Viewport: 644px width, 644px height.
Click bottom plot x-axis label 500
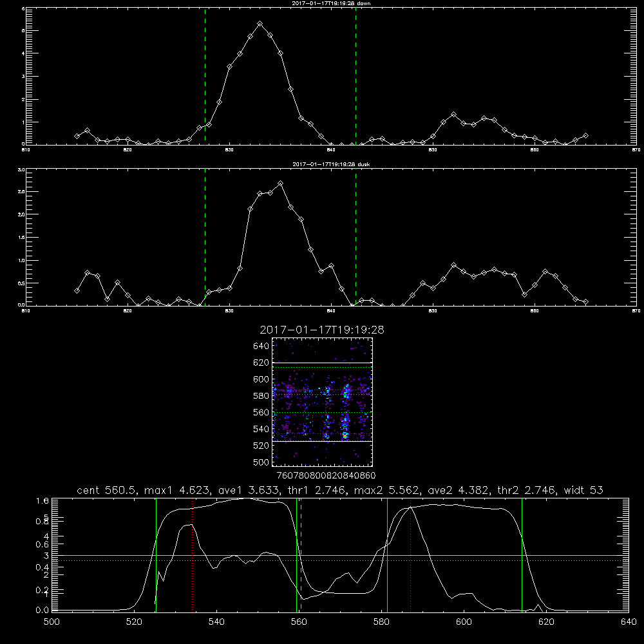coord(52,622)
